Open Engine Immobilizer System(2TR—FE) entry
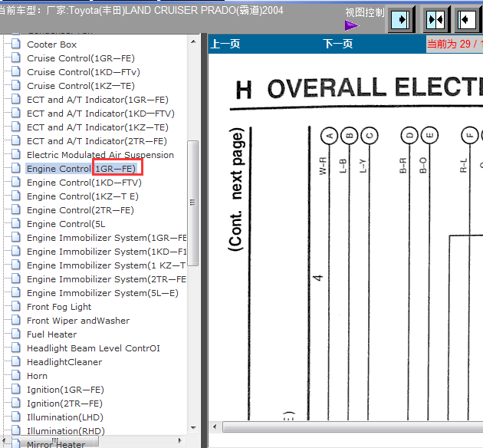Screen dimensions: 483x448 (x=107, y=279)
